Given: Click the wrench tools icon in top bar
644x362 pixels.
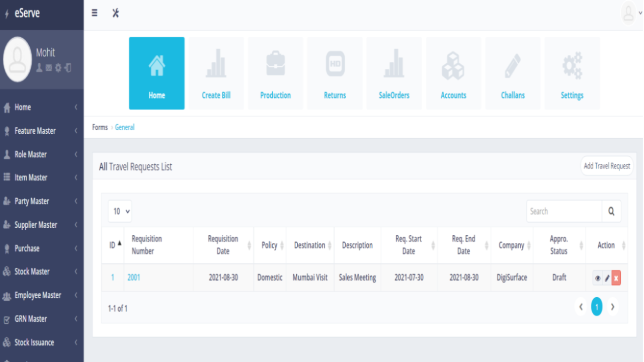Looking at the screenshot, I should (x=115, y=14).
